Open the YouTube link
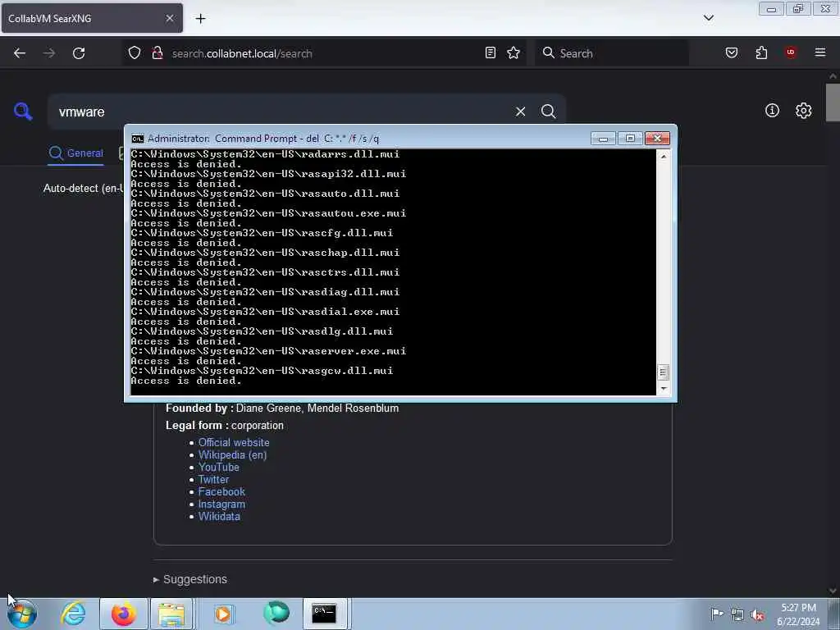 [x=218, y=467]
